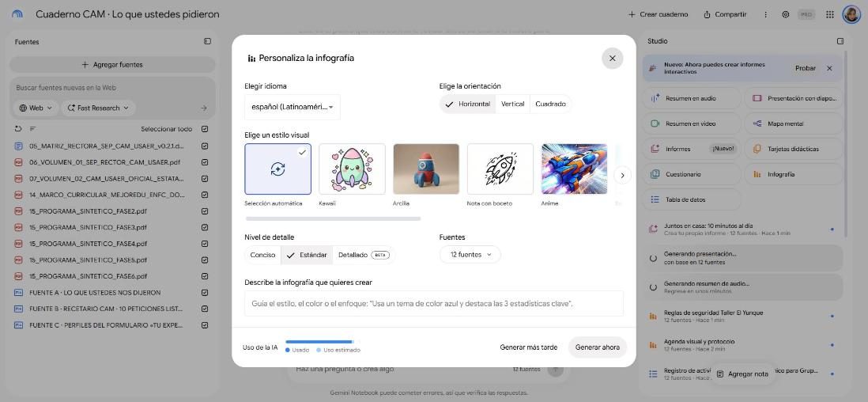
Task: Choose the Arcilla style thumbnail
Action: pyautogui.click(x=426, y=169)
